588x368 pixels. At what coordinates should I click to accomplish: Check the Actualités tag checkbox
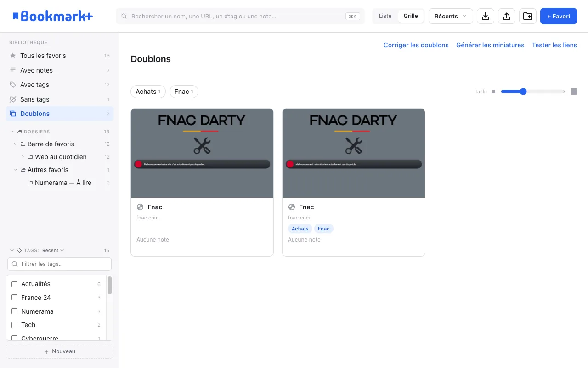click(14, 284)
